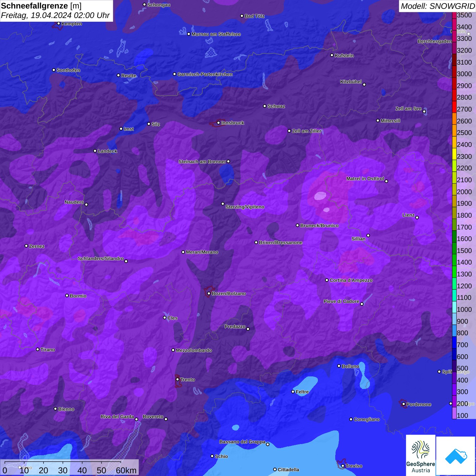Click the Modell: SNOWGRID label
Image resolution: width=476 pixels, height=476 pixels.
[x=438, y=6]
